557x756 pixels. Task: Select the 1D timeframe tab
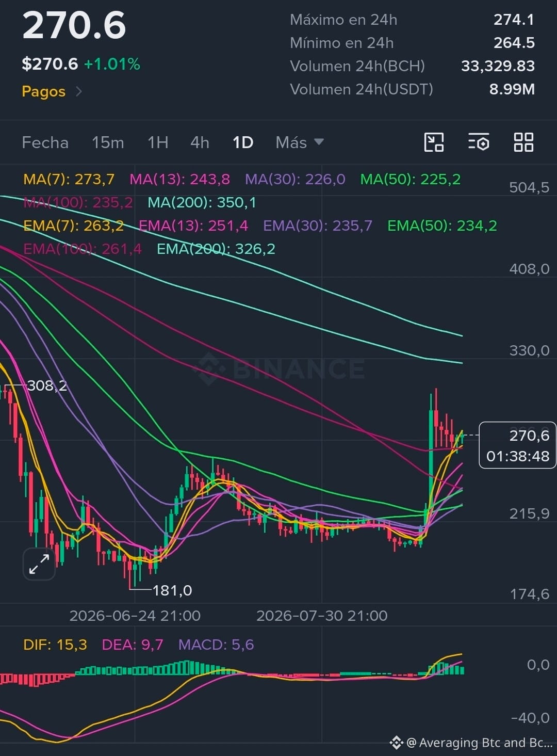coord(243,142)
